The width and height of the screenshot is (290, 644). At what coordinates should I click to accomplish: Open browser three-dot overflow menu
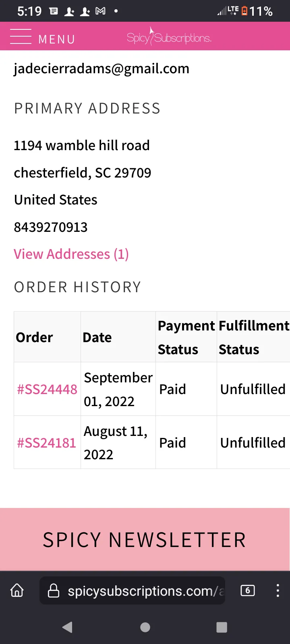click(278, 590)
